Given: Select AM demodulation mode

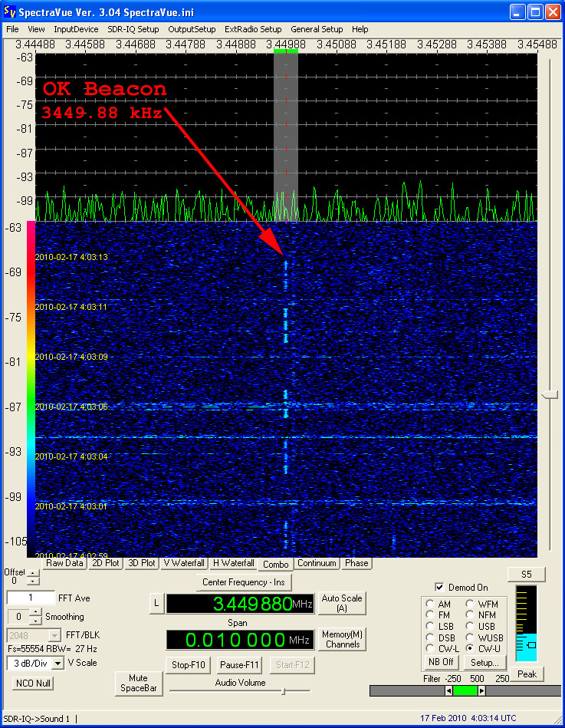Looking at the screenshot, I should 430,604.
